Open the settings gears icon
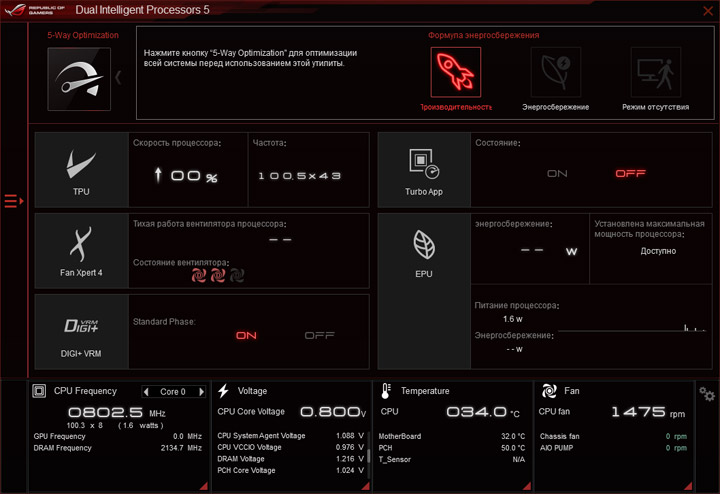The height and width of the screenshot is (494, 720). point(707,394)
